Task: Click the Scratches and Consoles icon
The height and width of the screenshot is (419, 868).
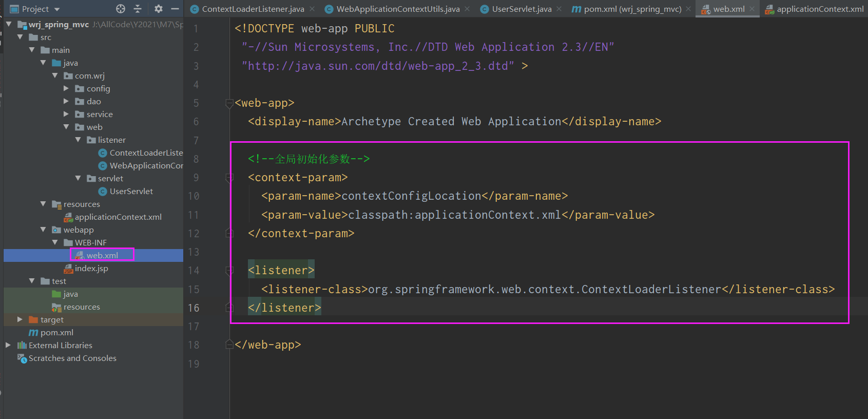Action: coord(22,358)
